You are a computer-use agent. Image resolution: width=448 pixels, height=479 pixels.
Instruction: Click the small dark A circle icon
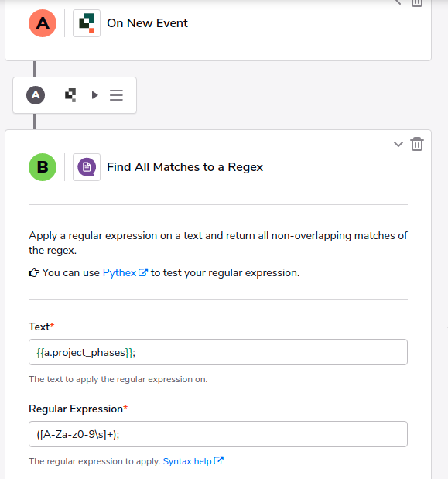pos(36,95)
